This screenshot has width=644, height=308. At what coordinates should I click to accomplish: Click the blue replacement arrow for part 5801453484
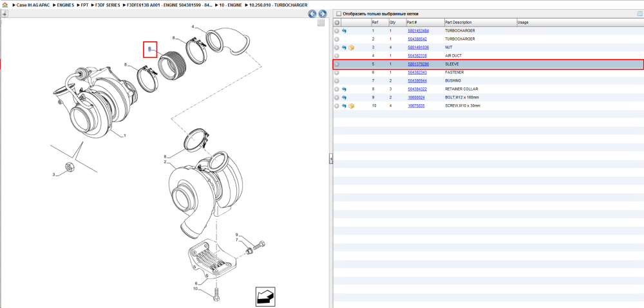pos(344,31)
